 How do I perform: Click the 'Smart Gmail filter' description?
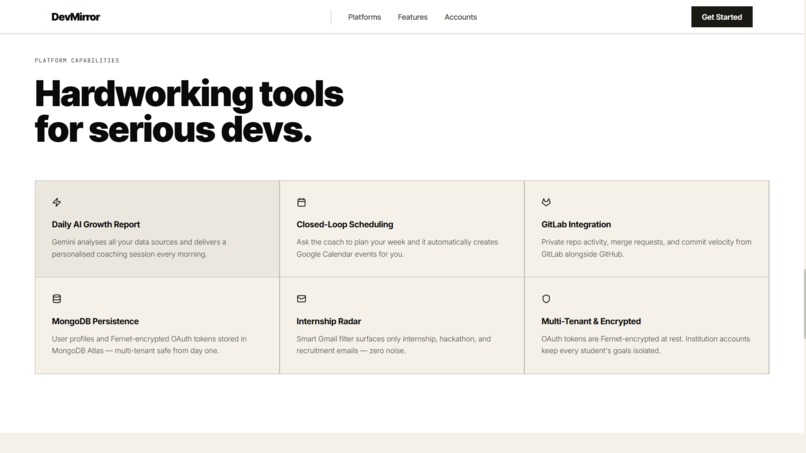393,345
